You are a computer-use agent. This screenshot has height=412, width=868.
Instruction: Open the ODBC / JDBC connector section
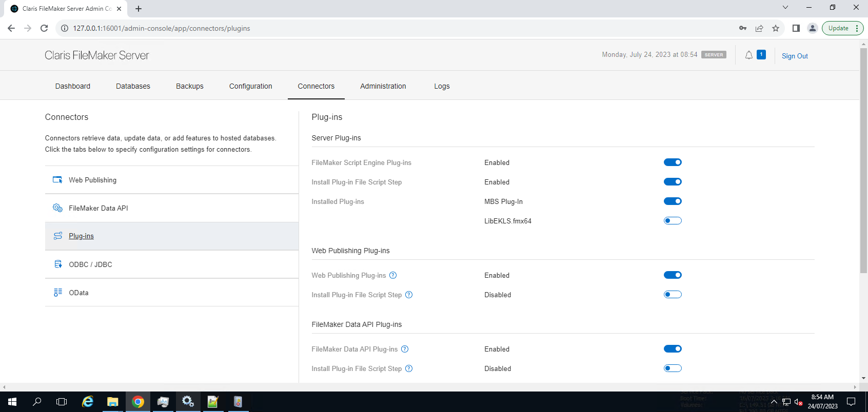90,264
